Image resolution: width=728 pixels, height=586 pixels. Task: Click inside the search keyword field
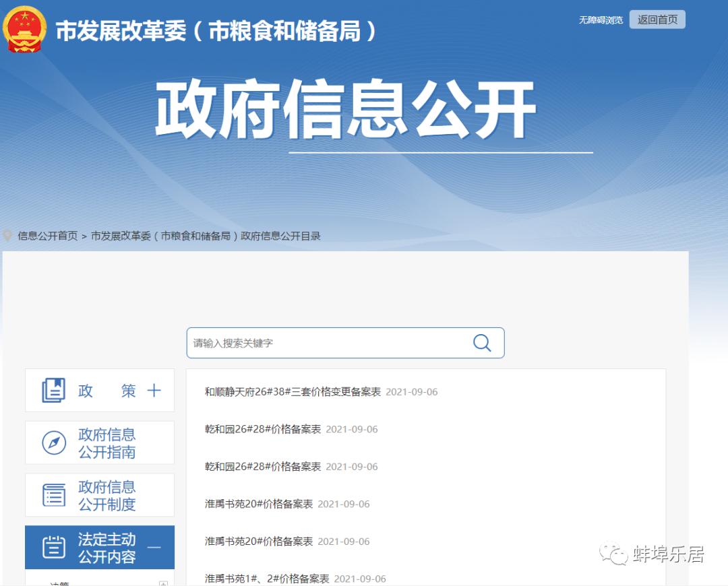click(303, 343)
